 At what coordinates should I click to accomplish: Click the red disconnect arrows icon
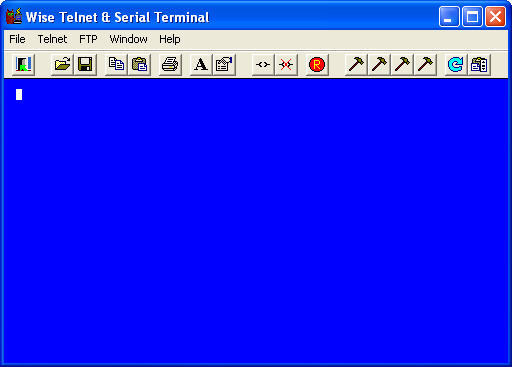(286, 64)
